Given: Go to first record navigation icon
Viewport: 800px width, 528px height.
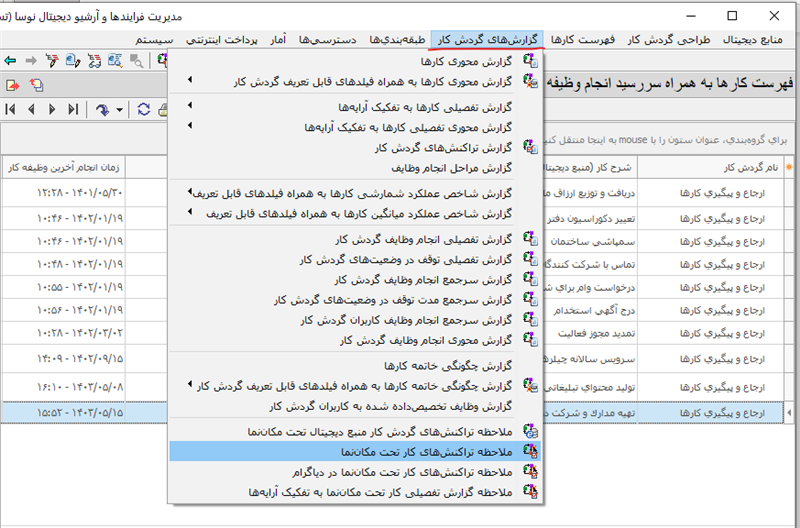Looking at the screenshot, I should click(x=11, y=109).
